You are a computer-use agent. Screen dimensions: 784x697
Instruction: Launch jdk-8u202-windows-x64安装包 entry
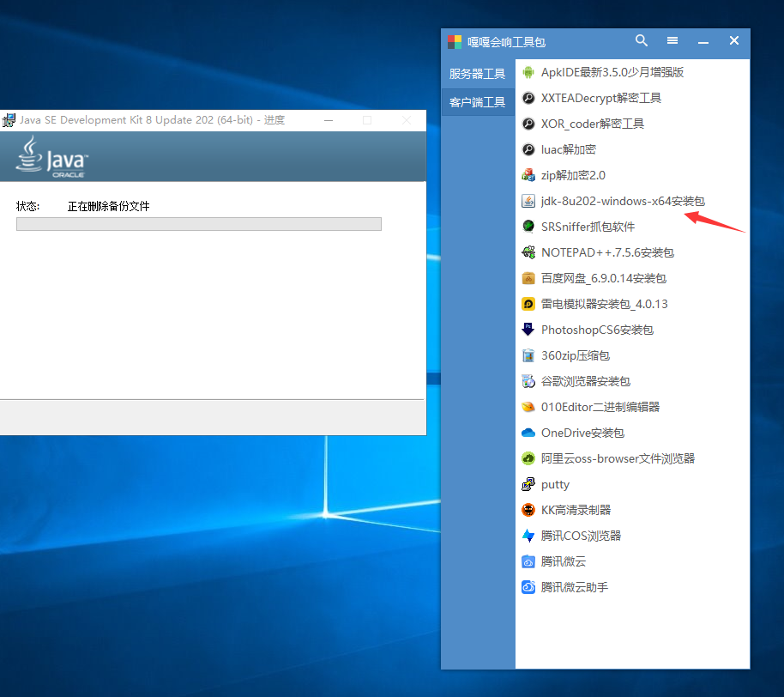623,201
